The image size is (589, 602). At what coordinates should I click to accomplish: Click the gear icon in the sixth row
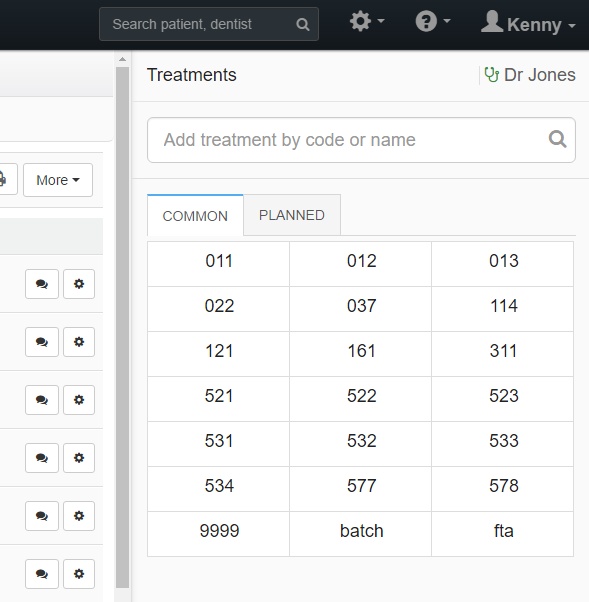click(79, 574)
